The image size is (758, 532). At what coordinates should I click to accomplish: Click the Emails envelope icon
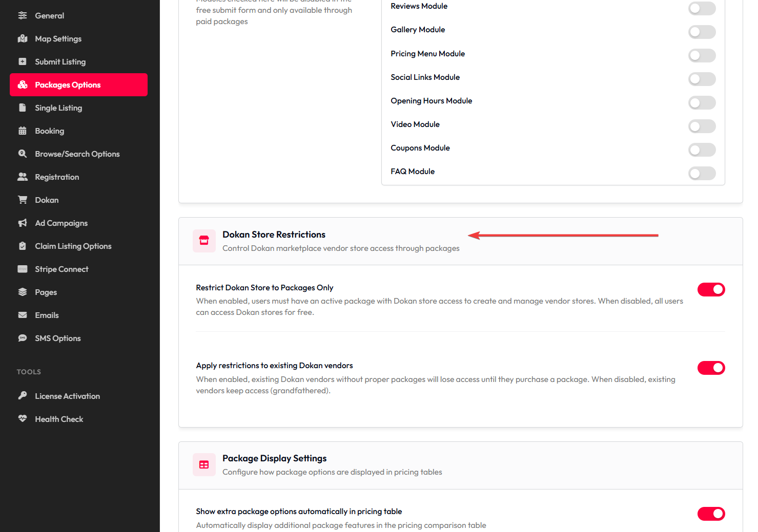coord(23,315)
